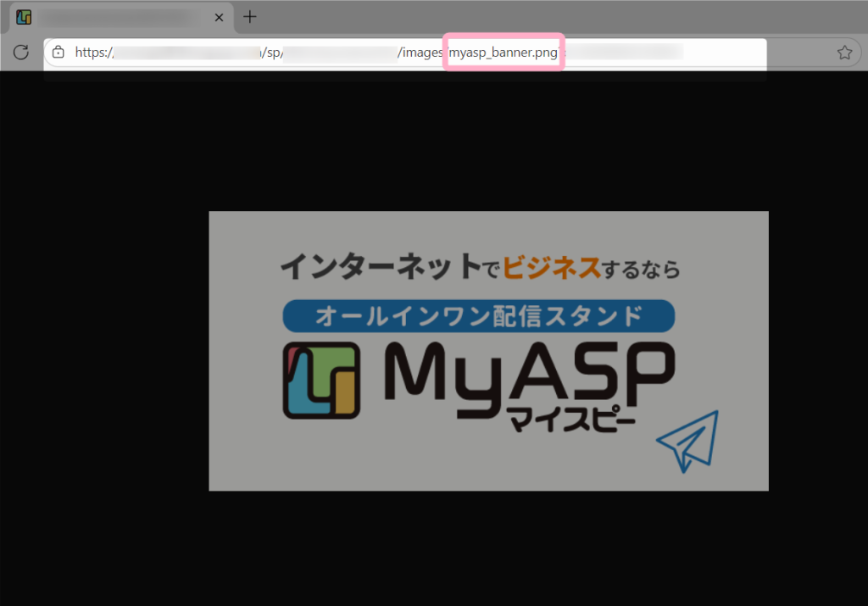Select the active browser tab
Screen dimensions: 868x606
119,17
